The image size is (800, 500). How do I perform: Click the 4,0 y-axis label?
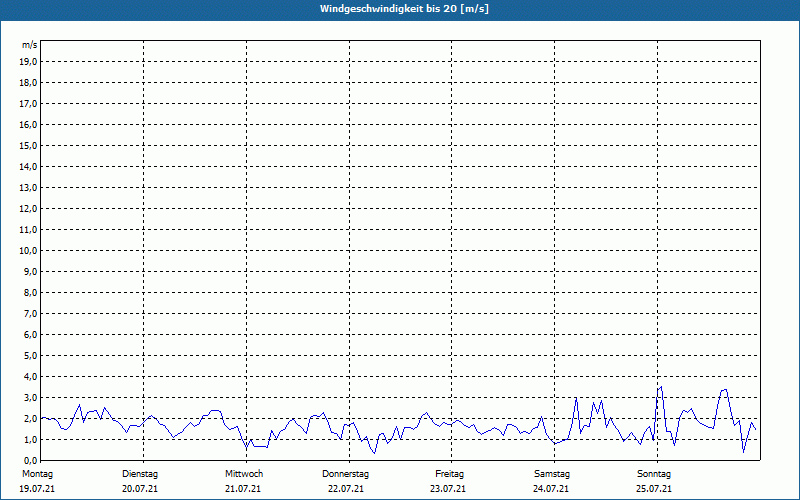click(32, 377)
